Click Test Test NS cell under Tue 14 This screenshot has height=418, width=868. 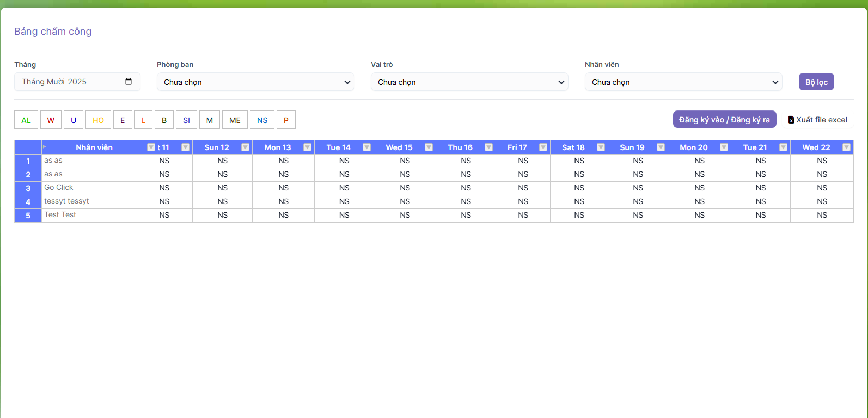click(344, 216)
